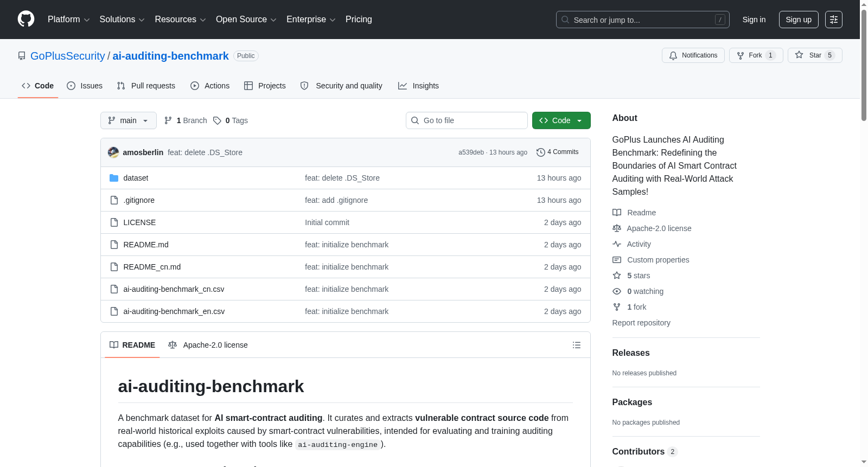This screenshot has width=868, height=467.
Task: Open the appearance settings icon button
Action: pyautogui.click(x=834, y=20)
